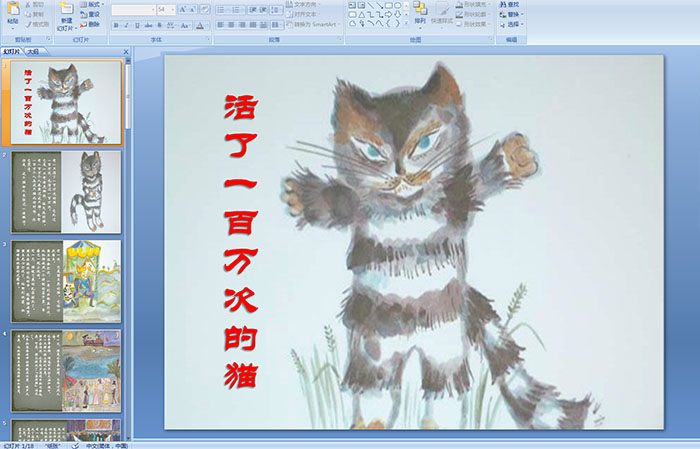
Task: Decrease the list indent level
Action: 253,10
